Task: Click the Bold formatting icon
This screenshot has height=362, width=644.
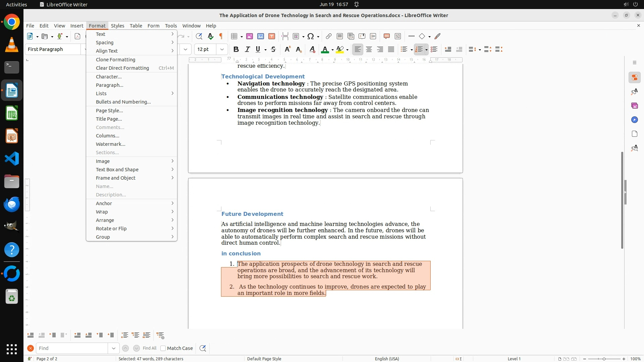Action: point(236,49)
